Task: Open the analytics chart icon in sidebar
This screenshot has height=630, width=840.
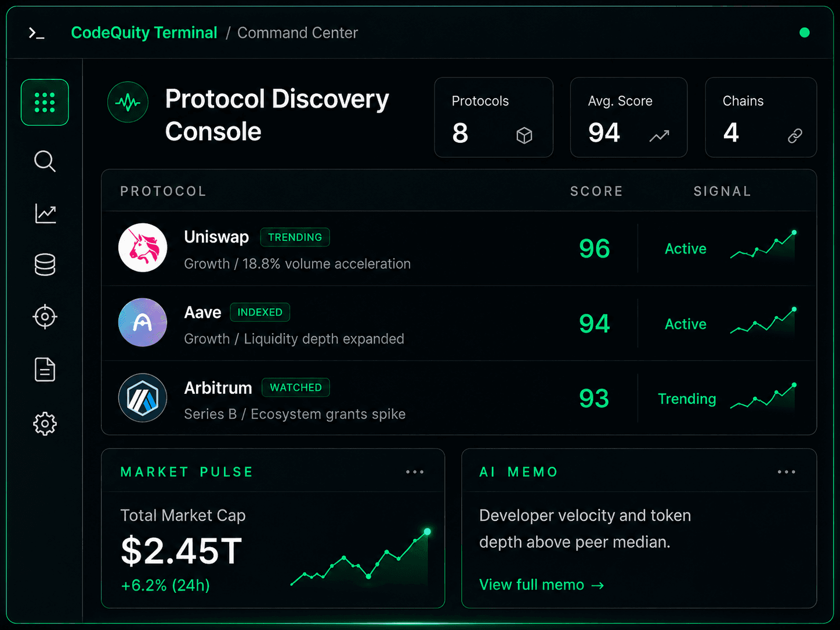Action: tap(45, 213)
